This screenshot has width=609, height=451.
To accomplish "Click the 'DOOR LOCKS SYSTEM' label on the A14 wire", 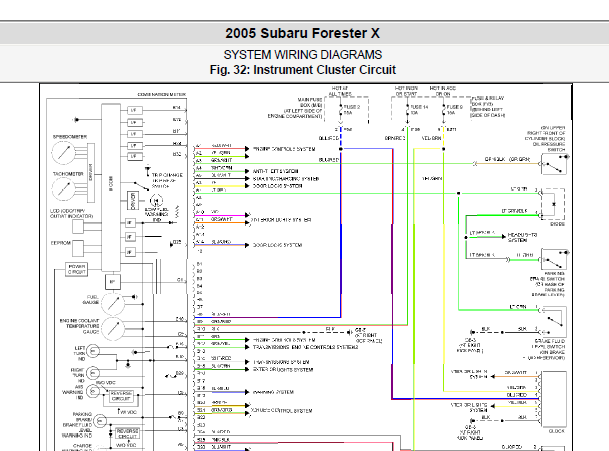I will pyautogui.click(x=278, y=245).
